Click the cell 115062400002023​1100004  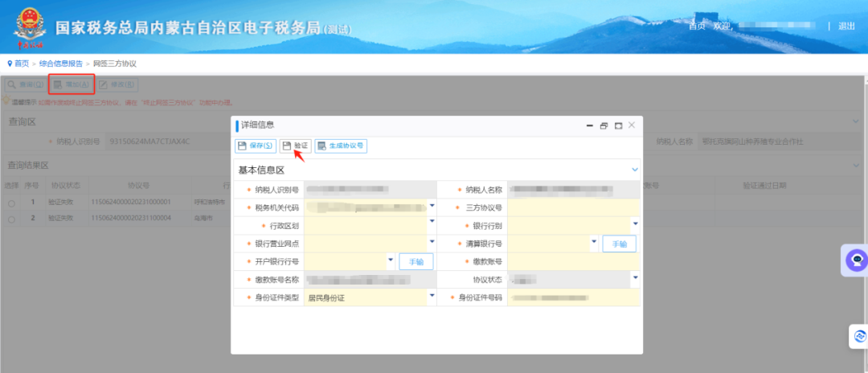tap(131, 218)
